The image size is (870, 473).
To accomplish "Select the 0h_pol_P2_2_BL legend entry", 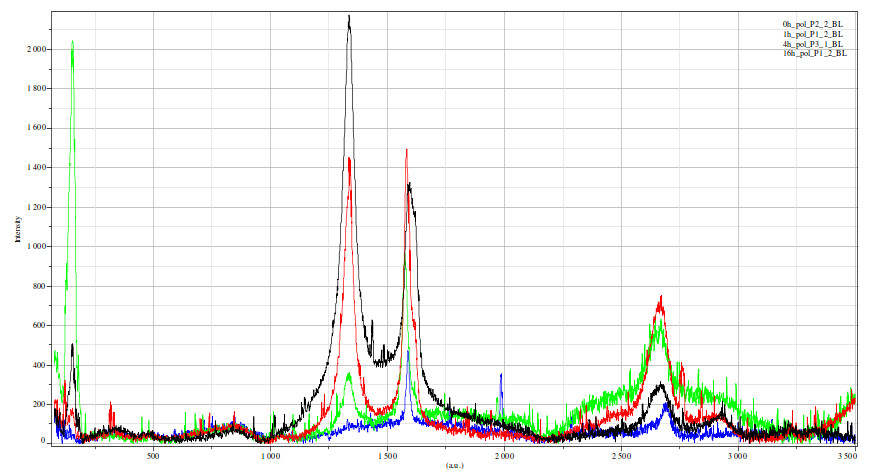I will tap(813, 22).
